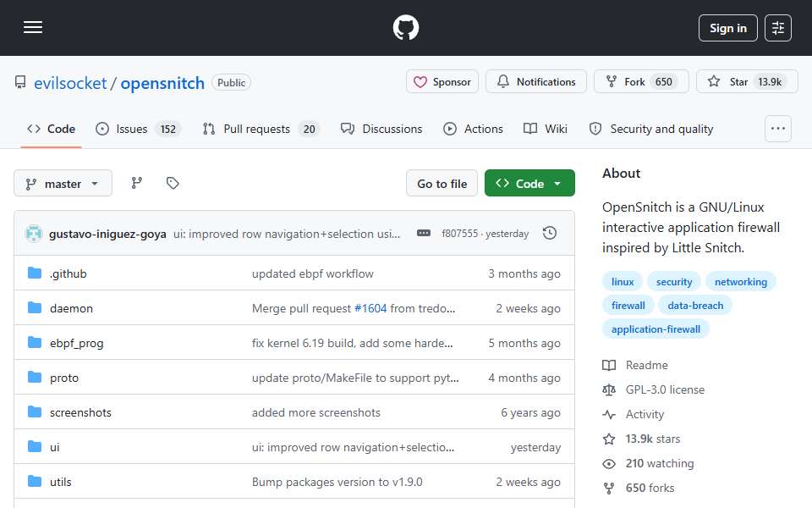Go to the GitHub homepage logo
812x508 pixels.
click(405, 27)
